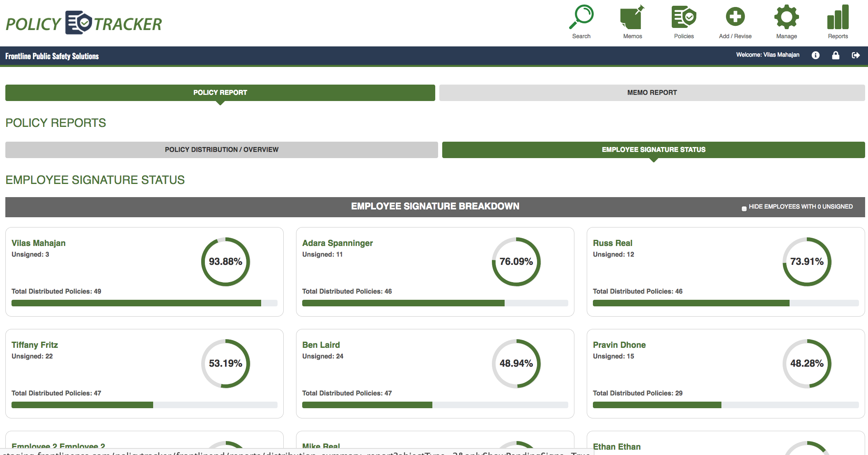Select the Policy Report tab

click(x=220, y=92)
